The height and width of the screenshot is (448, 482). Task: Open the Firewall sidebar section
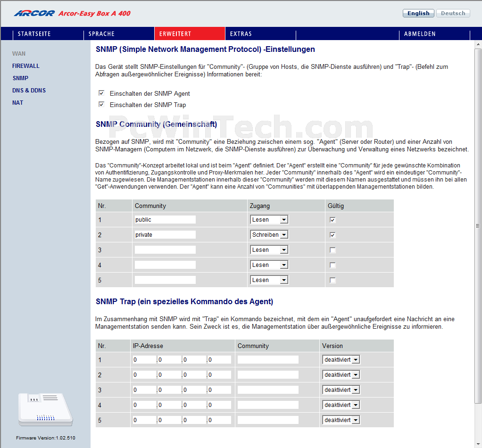(26, 66)
